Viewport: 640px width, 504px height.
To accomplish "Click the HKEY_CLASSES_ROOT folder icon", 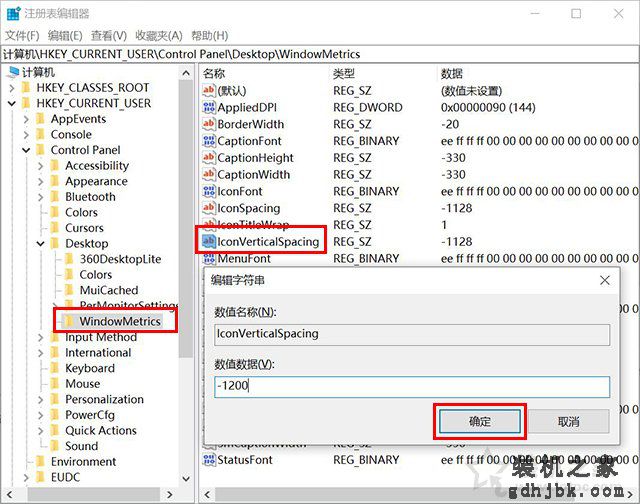I will [26, 87].
